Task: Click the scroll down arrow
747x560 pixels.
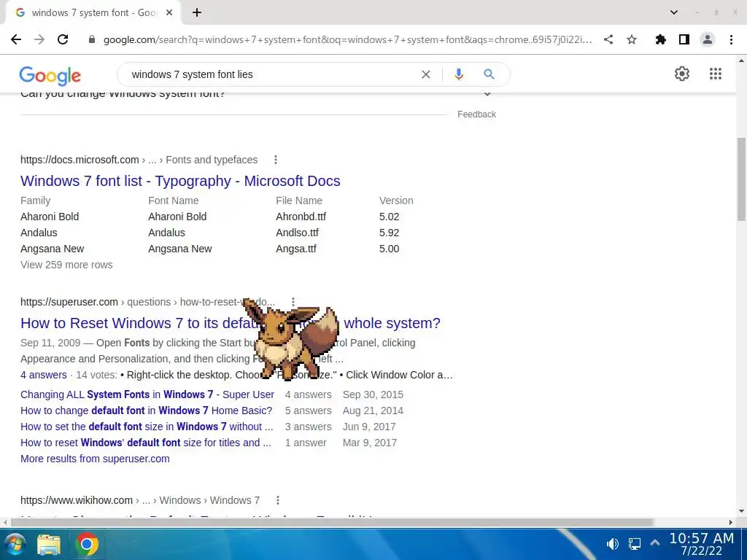Action: (x=741, y=510)
